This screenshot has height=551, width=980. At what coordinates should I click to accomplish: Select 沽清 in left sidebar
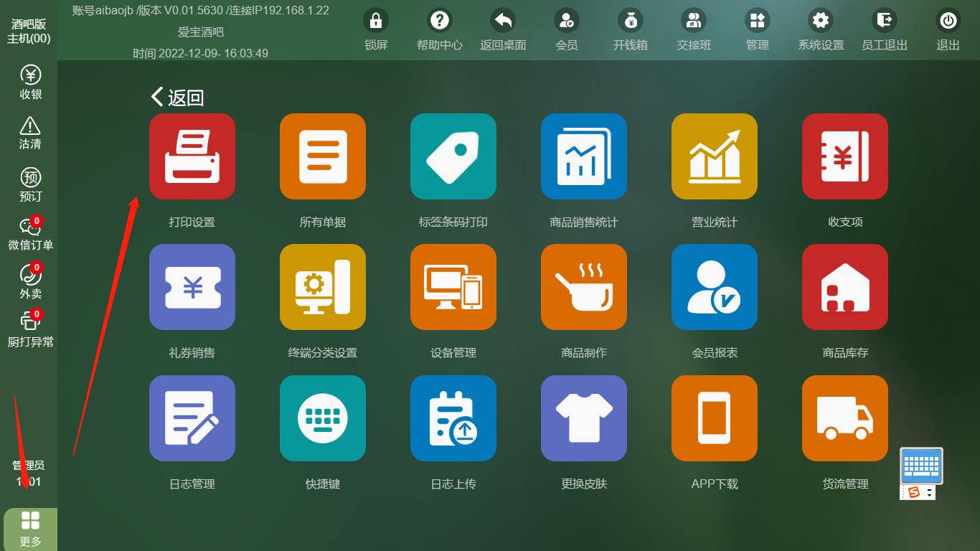pyautogui.click(x=30, y=133)
